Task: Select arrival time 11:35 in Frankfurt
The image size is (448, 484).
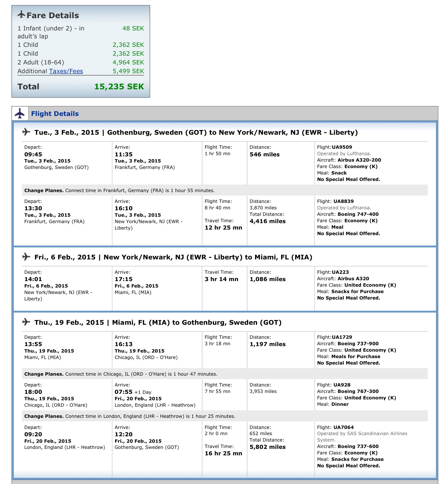Action: click(124, 154)
